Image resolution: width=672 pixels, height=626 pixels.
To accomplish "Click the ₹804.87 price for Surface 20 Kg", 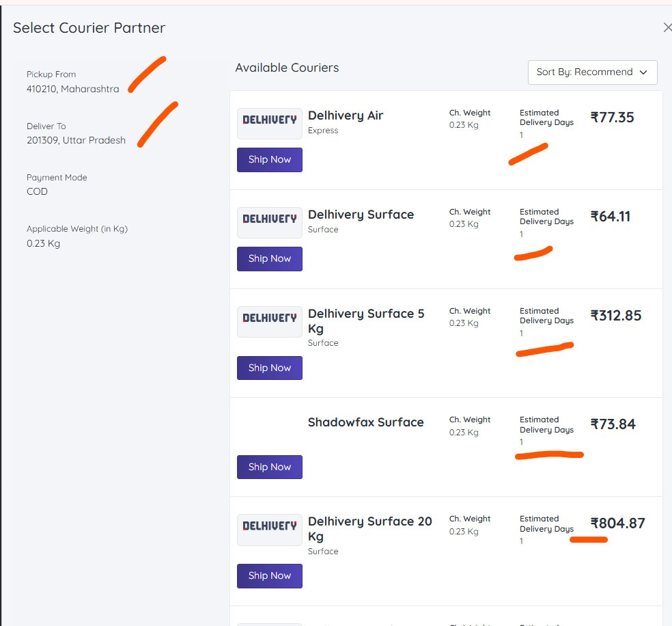I will (x=617, y=523).
